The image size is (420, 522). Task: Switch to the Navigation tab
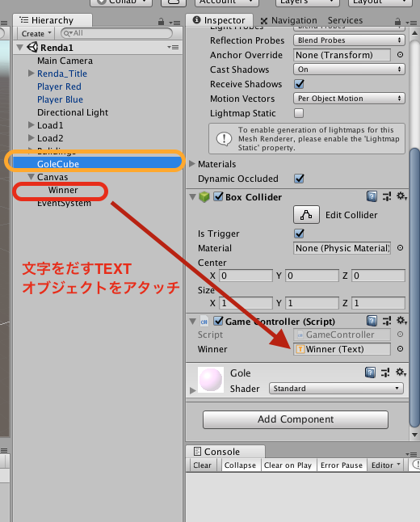(288, 21)
